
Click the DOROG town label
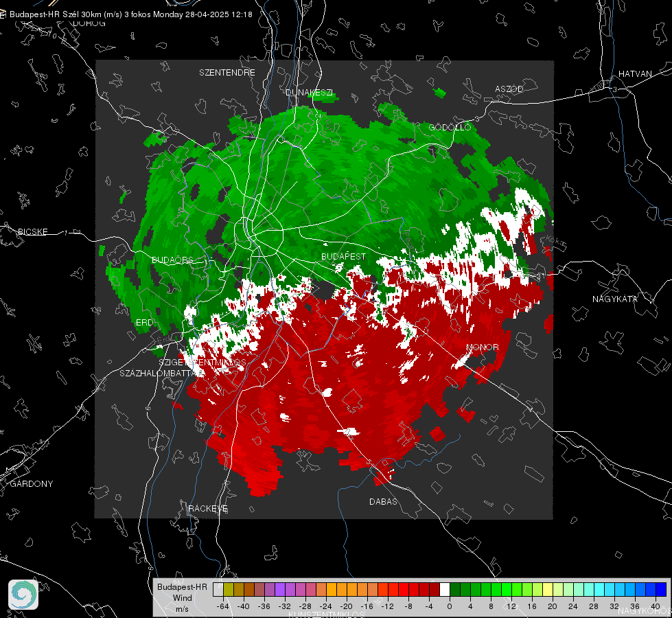89,23
